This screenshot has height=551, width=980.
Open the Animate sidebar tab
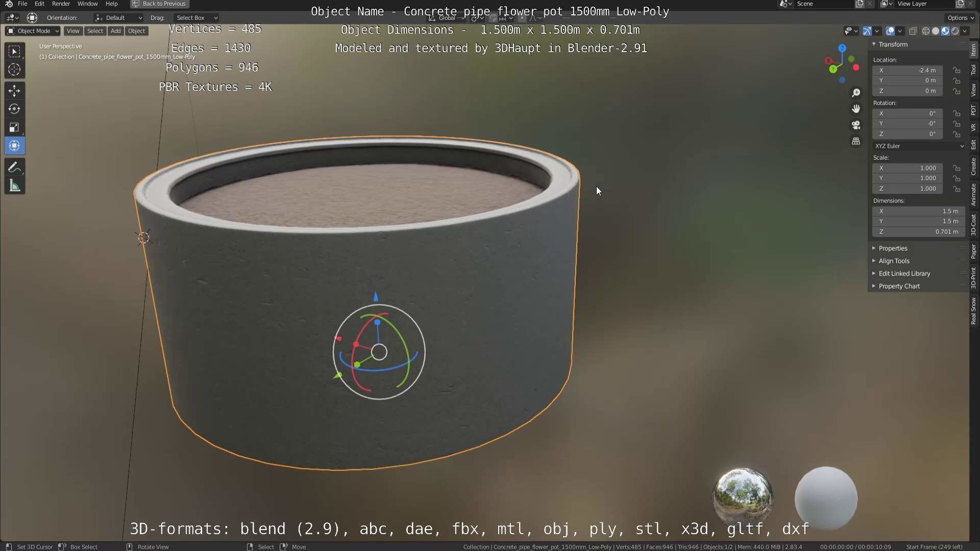click(x=974, y=195)
